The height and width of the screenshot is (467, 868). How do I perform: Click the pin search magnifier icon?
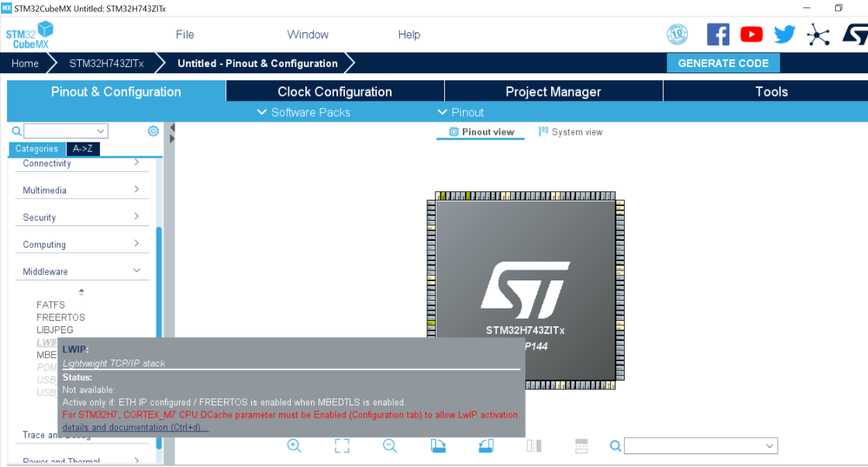(615, 445)
